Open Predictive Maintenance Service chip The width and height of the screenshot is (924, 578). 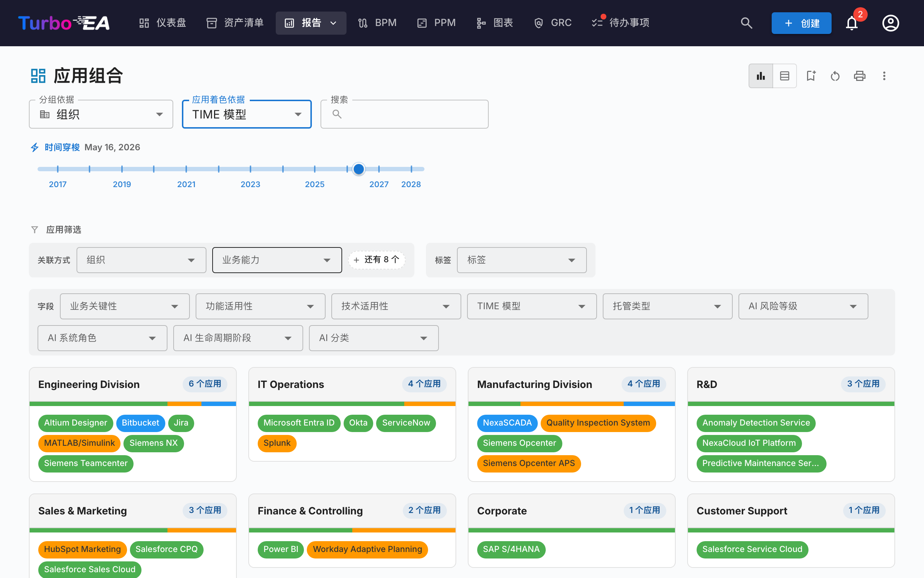point(761,463)
